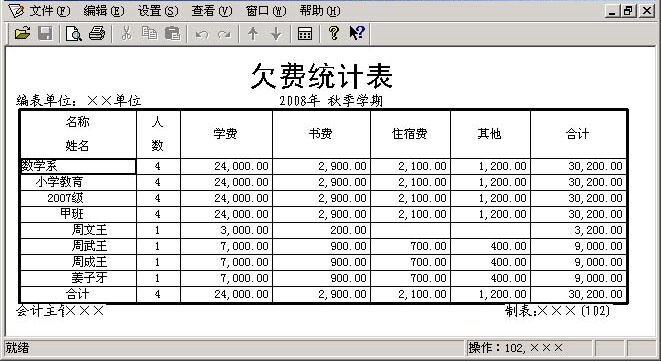Click the Cut scissors icon
The width and height of the screenshot is (661, 361).
pos(126,33)
